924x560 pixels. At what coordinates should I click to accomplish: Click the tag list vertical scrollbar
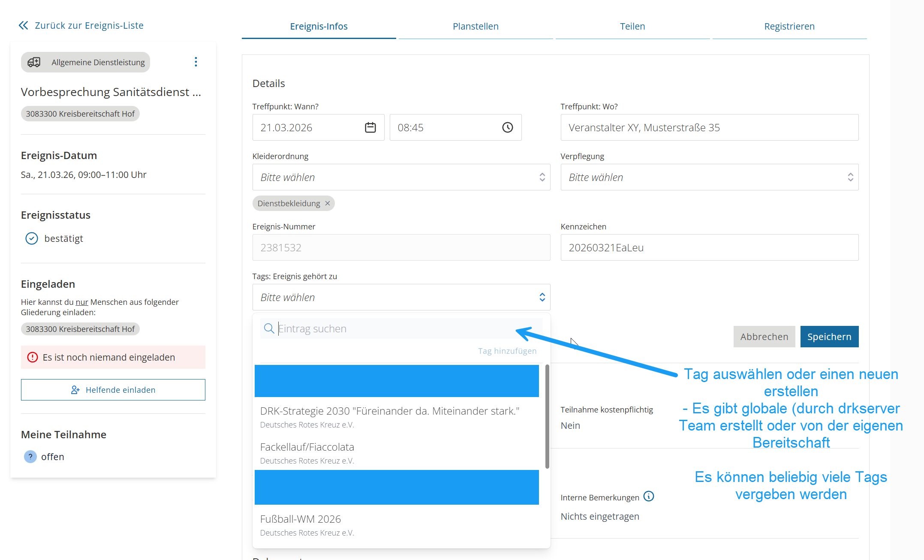pyautogui.click(x=547, y=416)
